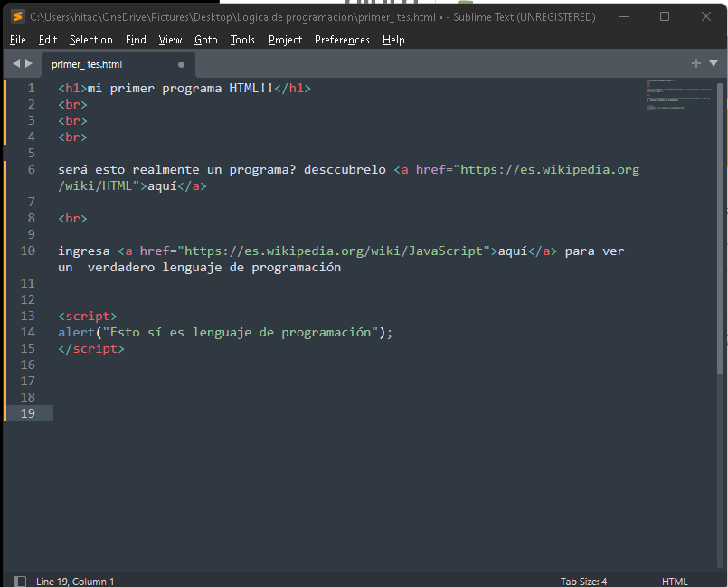Open the Goto menu

point(205,40)
